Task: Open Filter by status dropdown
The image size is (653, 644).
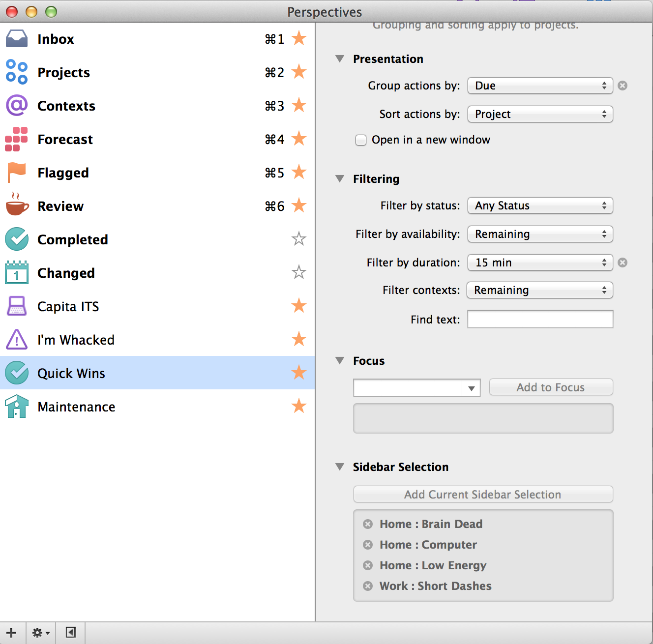Action: [x=540, y=205]
